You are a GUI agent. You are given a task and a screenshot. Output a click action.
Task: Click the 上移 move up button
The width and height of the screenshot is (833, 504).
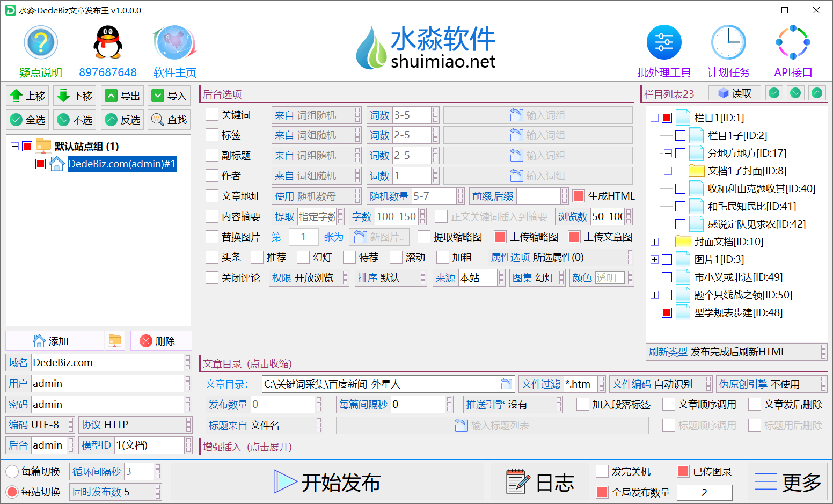point(27,96)
